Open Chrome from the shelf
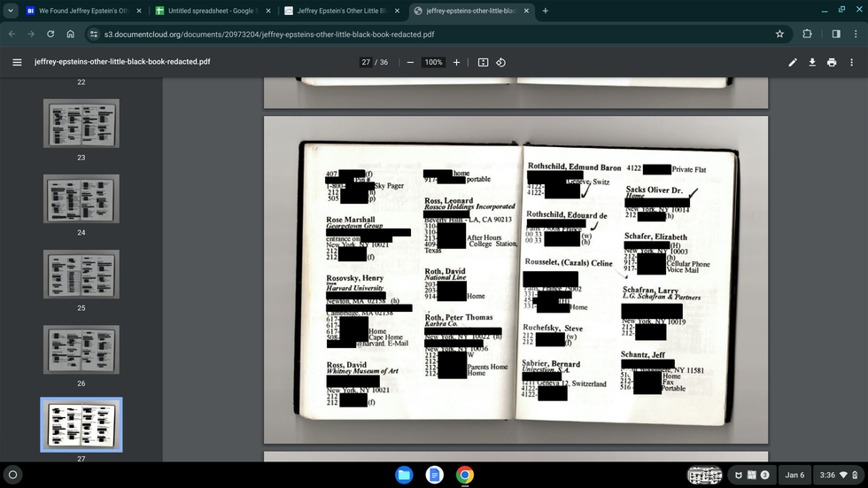This screenshot has width=868, height=488. tap(465, 475)
